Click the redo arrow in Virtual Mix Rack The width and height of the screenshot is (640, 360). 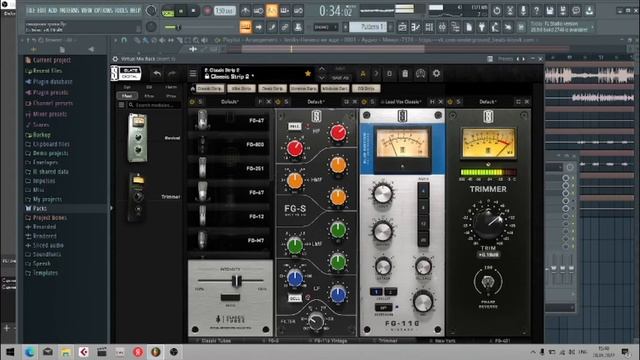click(172, 74)
